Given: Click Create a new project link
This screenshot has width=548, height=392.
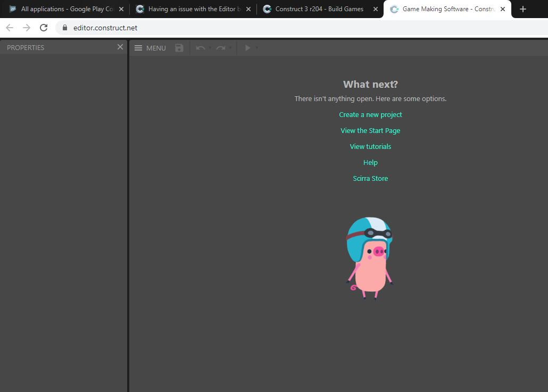Looking at the screenshot, I should coord(370,114).
